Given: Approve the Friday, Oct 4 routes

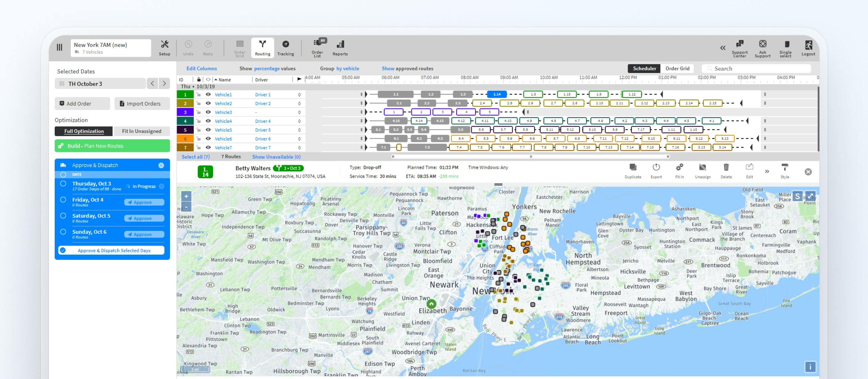Looking at the screenshot, I should (x=144, y=202).
